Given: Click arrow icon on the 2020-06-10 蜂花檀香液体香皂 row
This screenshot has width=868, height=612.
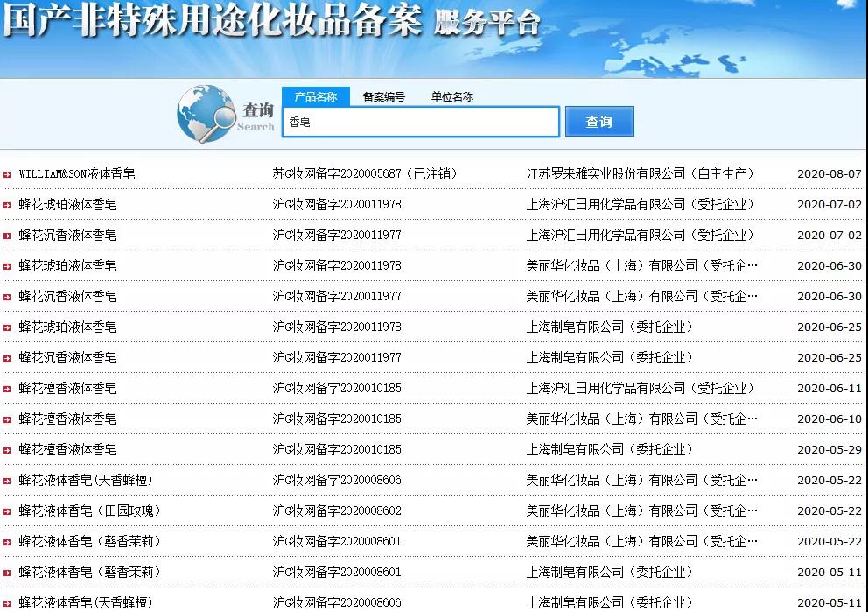Looking at the screenshot, I should (x=7, y=419).
